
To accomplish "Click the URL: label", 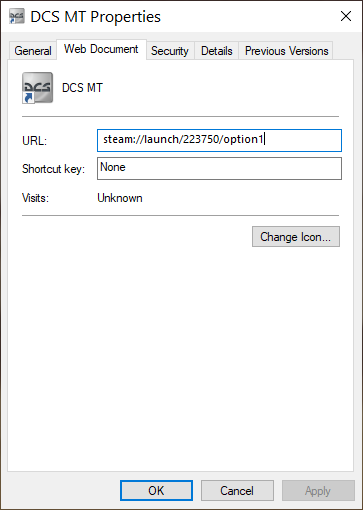I will pyautogui.click(x=34, y=141).
